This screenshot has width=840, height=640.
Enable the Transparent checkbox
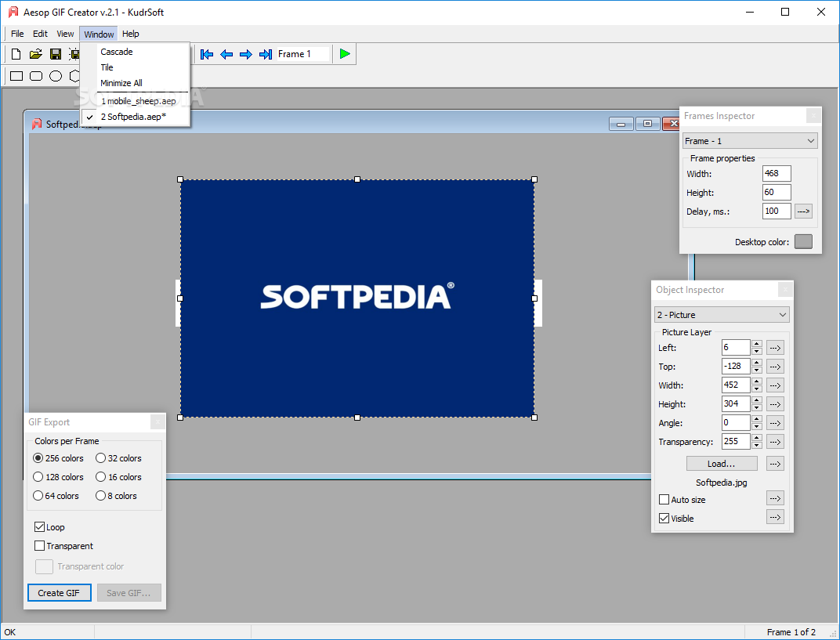pos(63,546)
